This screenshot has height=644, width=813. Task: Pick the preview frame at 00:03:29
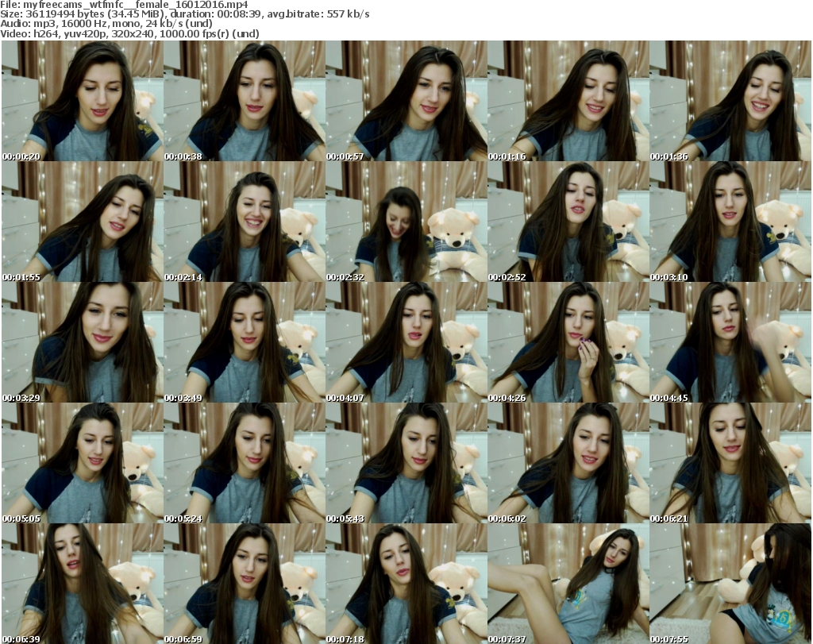click(82, 343)
